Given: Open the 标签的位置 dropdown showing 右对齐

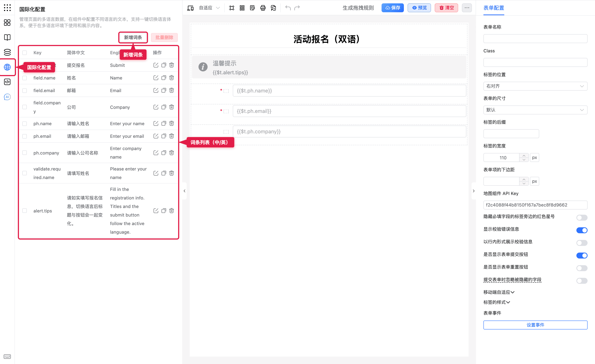Looking at the screenshot, I should tap(535, 86).
